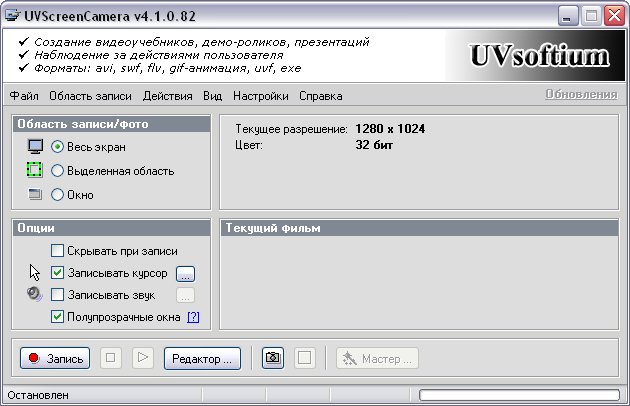
Task: Enable "Скрывать при записи" checkbox
Action: point(58,251)
